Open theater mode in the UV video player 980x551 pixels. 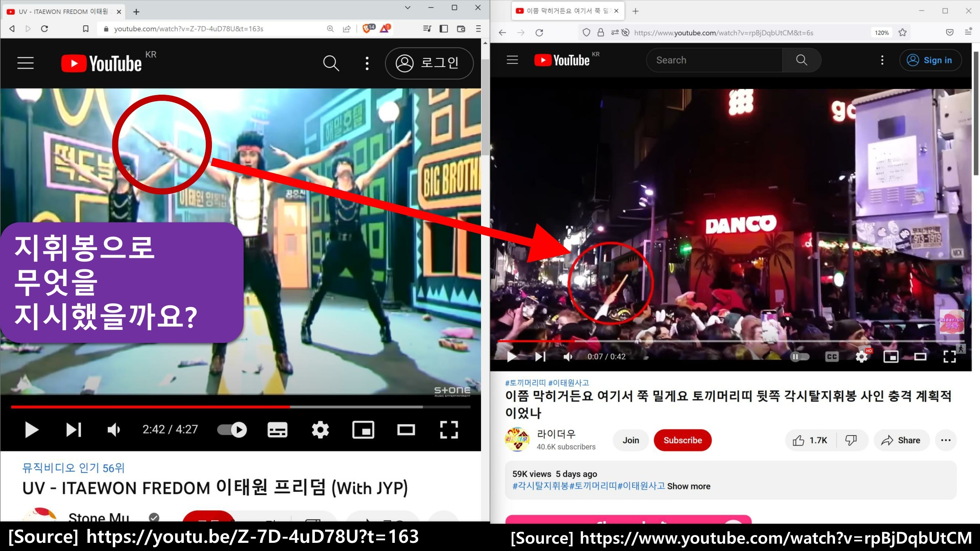tap(406, 430)
